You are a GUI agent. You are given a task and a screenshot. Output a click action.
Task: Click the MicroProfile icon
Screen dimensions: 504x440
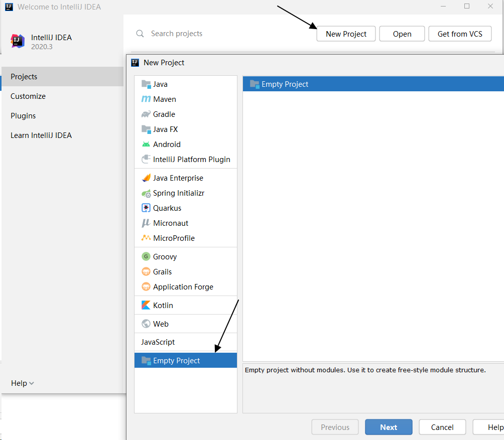pos(146,238)
